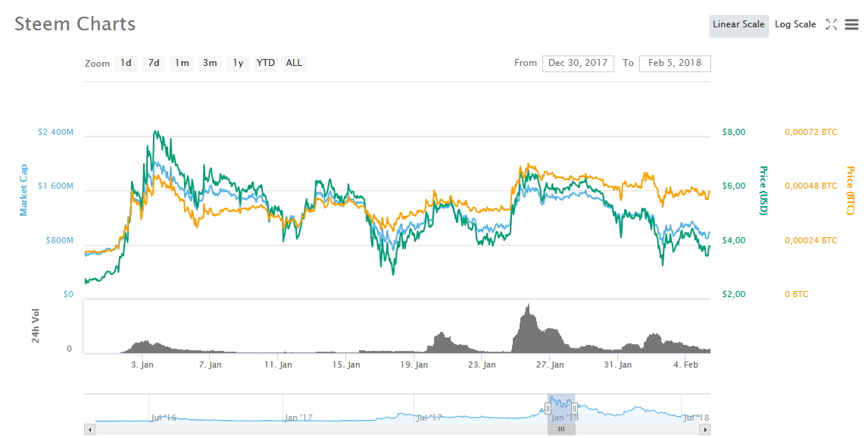Click the 19. Jan date label
The width and height of the screenshot is (868, 438).
[414, 364]
